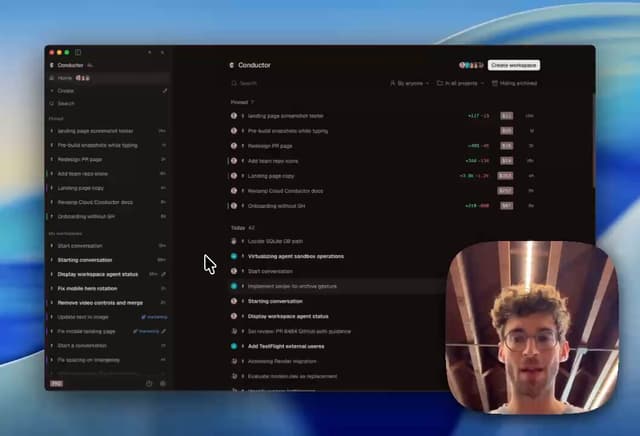
Task: Open Fix mobile hero rotation in sidebar
Action: tap(108, 289)
